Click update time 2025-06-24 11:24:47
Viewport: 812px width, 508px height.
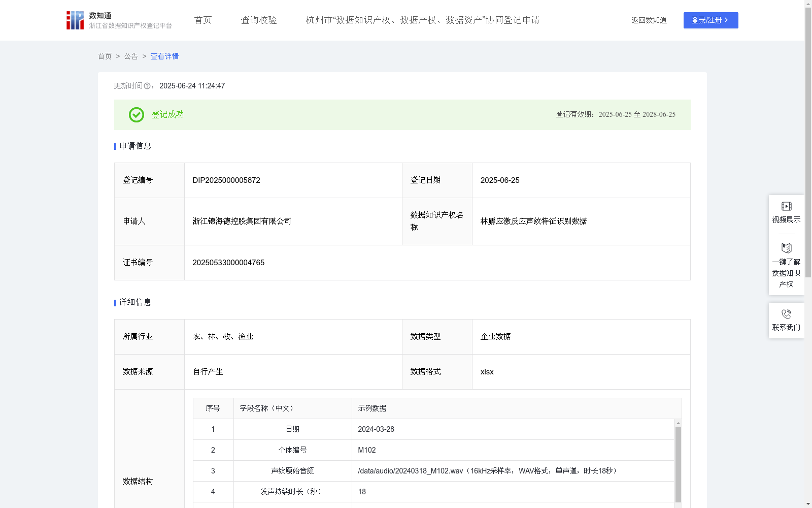click(x=192, y=86)
